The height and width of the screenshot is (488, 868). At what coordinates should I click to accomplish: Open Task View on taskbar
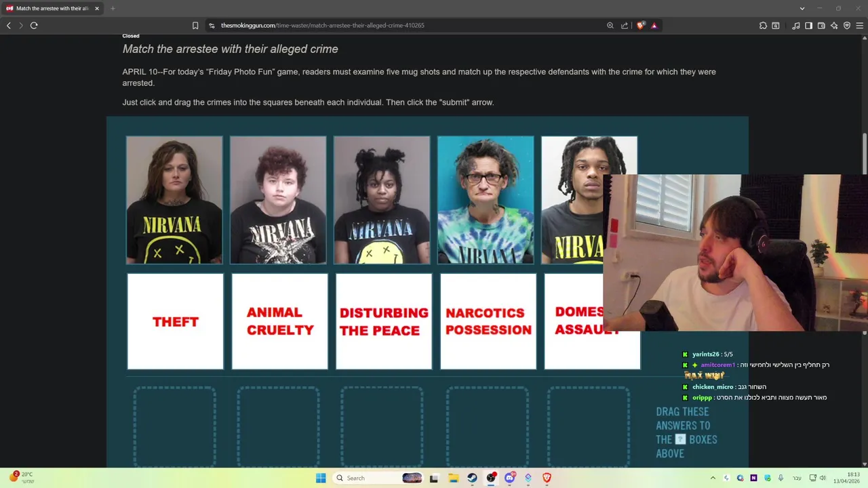434,478
